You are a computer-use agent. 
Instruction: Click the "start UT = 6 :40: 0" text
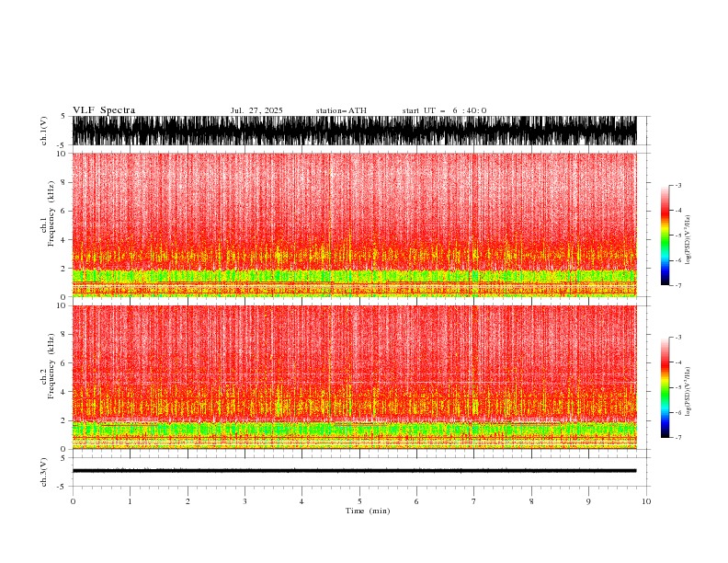[444, 110]
